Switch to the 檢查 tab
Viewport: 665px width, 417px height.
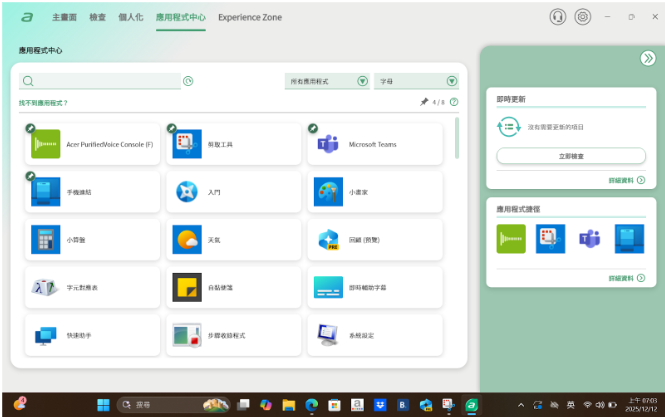click(x=98, y=17)
